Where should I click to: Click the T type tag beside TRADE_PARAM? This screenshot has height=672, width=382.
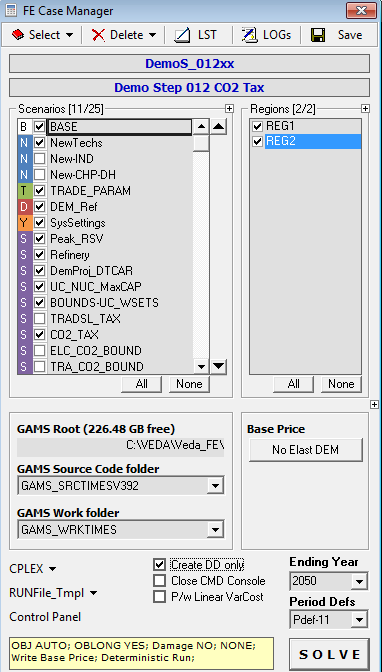[x=24, y=191]
